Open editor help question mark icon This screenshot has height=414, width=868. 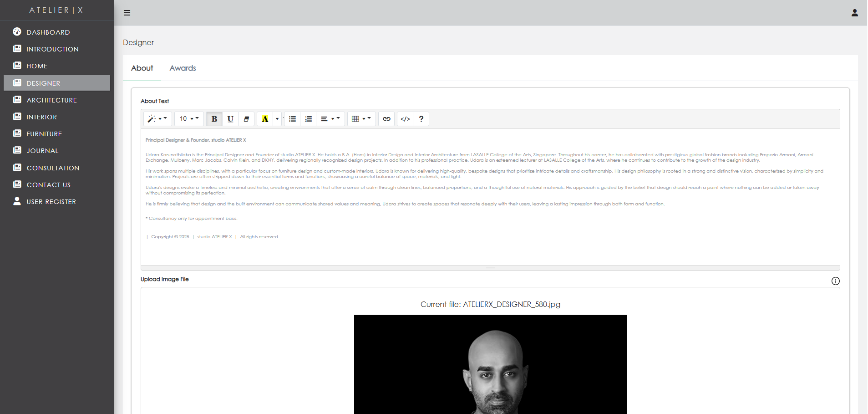[421, 119]
